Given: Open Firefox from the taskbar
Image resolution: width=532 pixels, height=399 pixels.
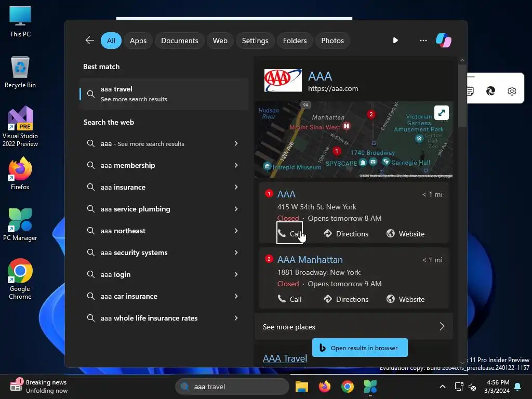Looking at the screenshot, I should tap(325, 387).
